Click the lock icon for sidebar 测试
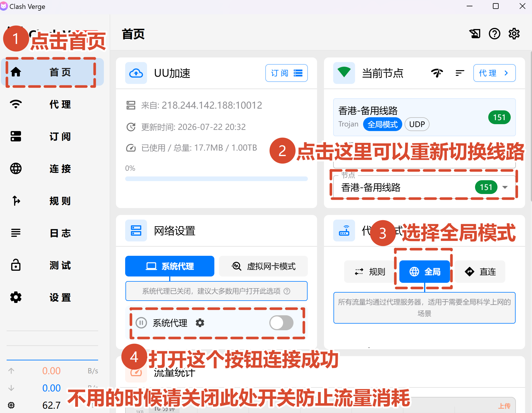 click(16, 265)
